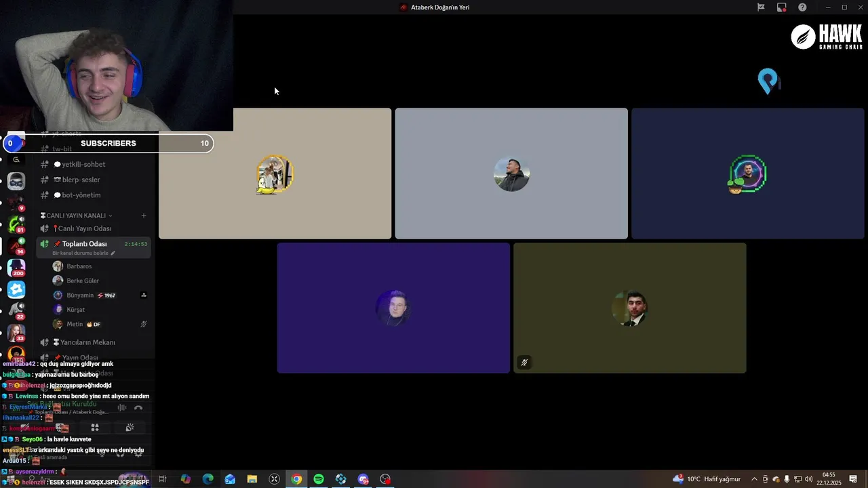Open the masked avatar server icon

tap(16, 181)
